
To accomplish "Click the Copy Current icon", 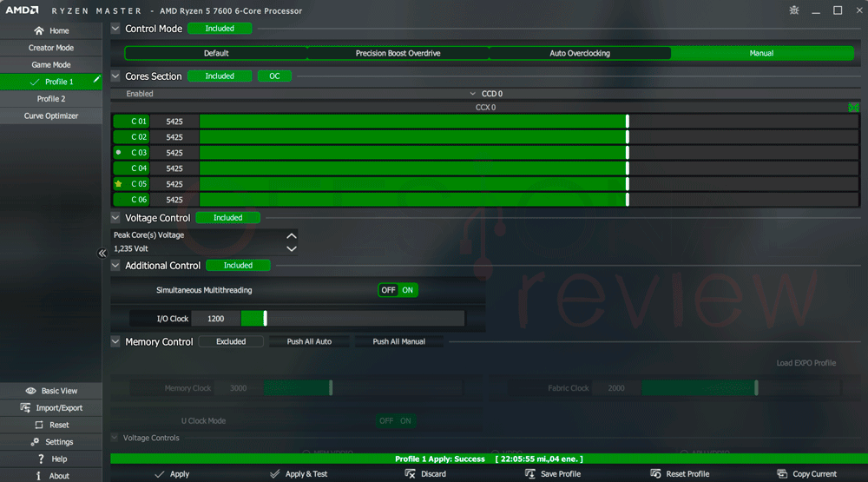I will [x=782, y=473].
